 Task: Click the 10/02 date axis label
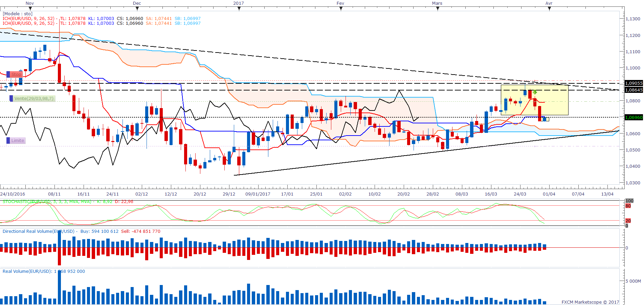[375, 194]
